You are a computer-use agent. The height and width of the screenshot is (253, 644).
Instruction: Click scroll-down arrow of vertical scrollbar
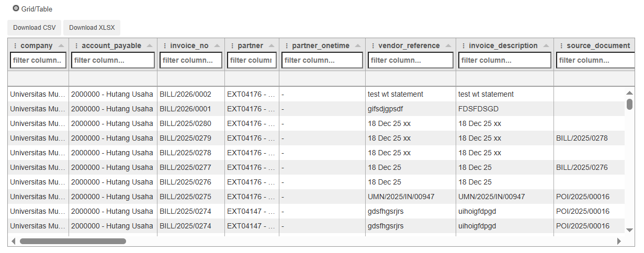(x=629, y=230)
